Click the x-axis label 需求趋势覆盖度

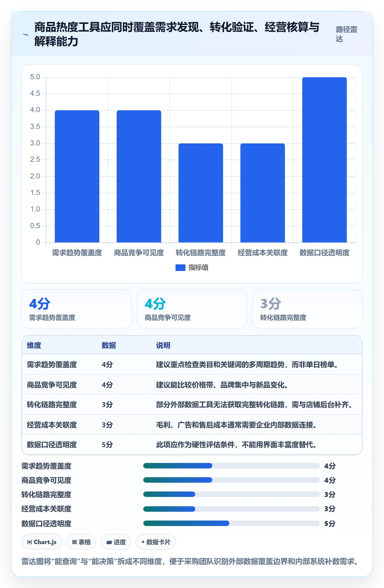point(77,253)
